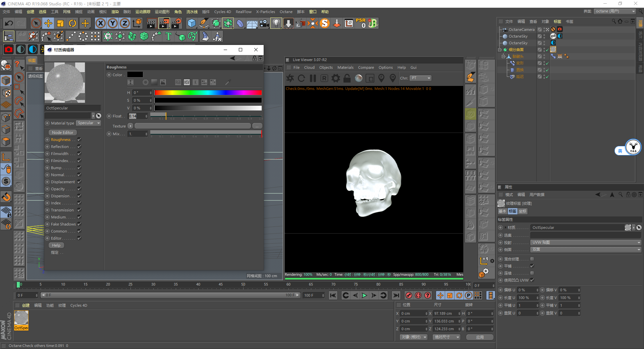Select the Move tool in top toolbar

click(x=48, y=23)
